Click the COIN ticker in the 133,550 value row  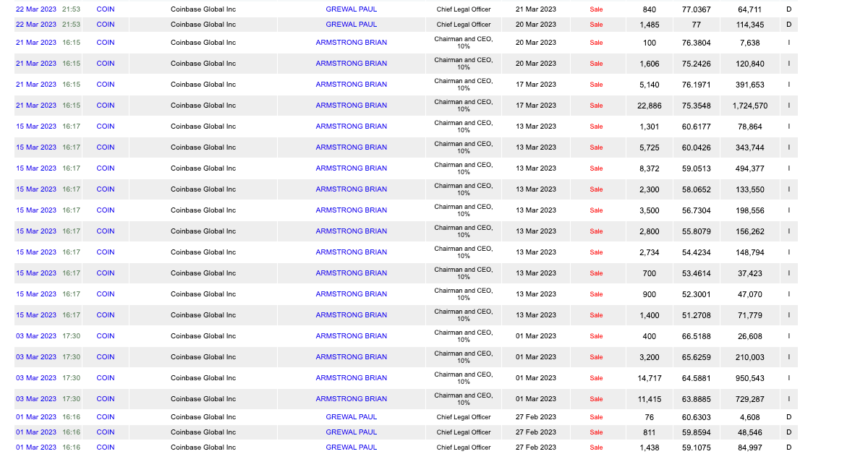tap(106, 189)
